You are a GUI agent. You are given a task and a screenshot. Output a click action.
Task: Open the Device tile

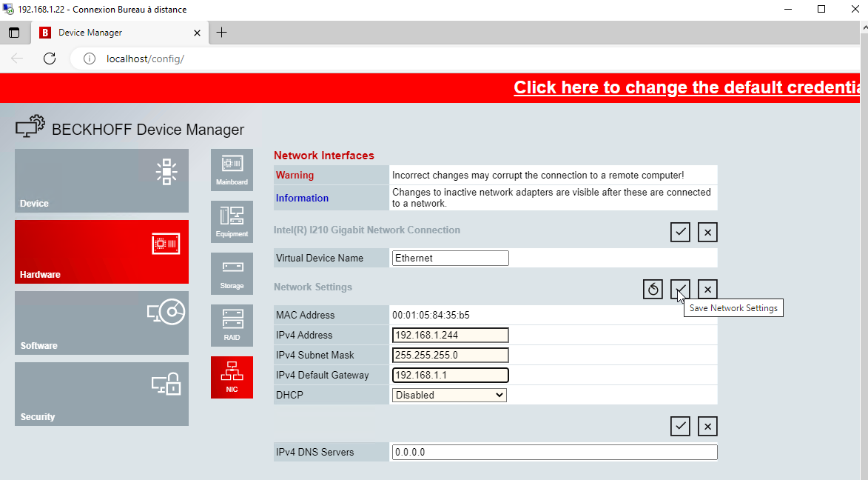[102, 181]
